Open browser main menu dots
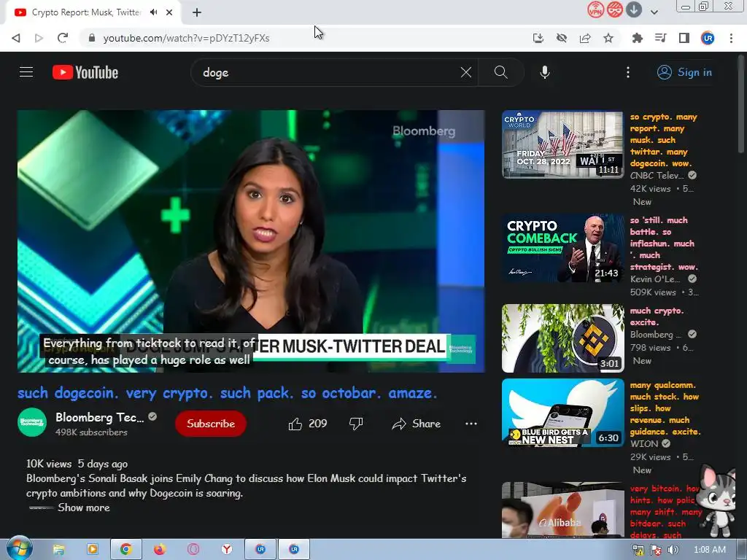Image resolution: width=747 pixels, height=560 pixels. point(731,38)
